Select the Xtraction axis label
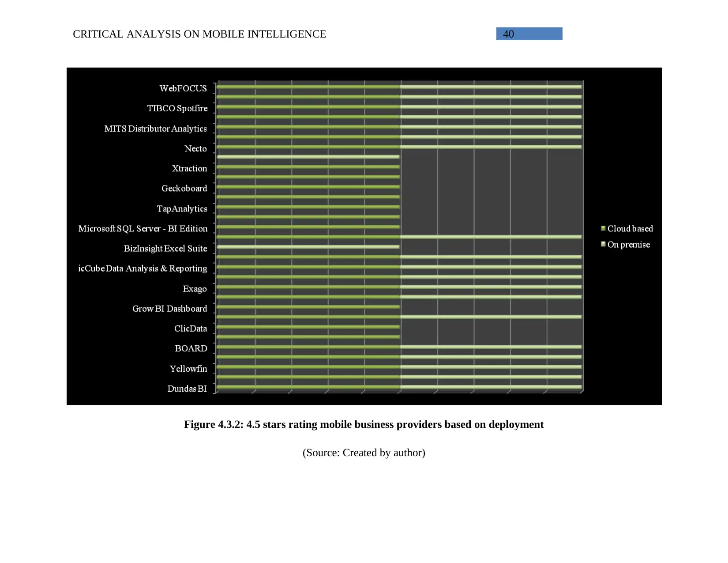 (189, 168)
